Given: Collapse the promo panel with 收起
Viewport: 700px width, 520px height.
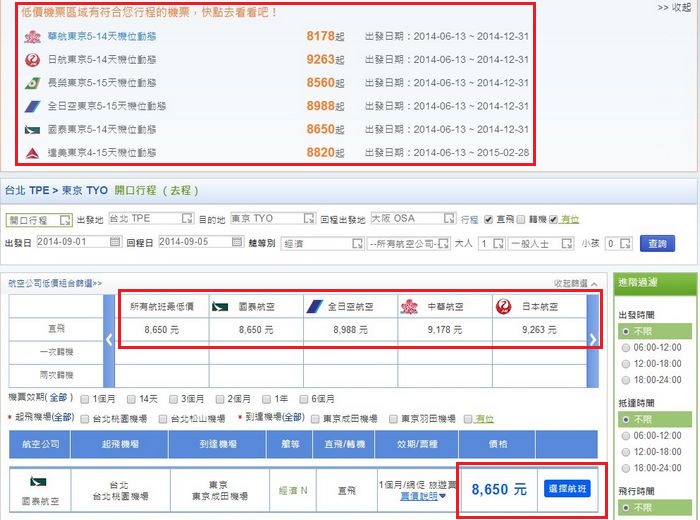Looking at the screenshot, I should pos(674,8).
